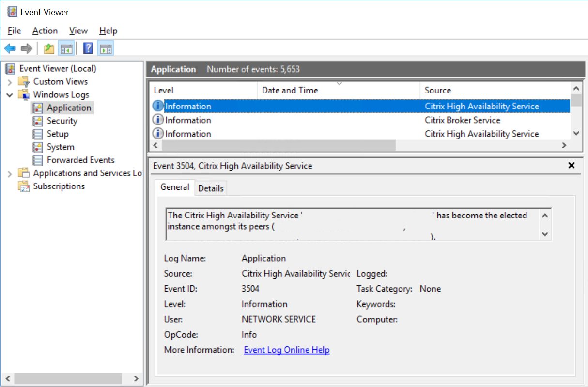
Task: Toggle the Show/Hide Action Pane button
Action: coord(106,48)
